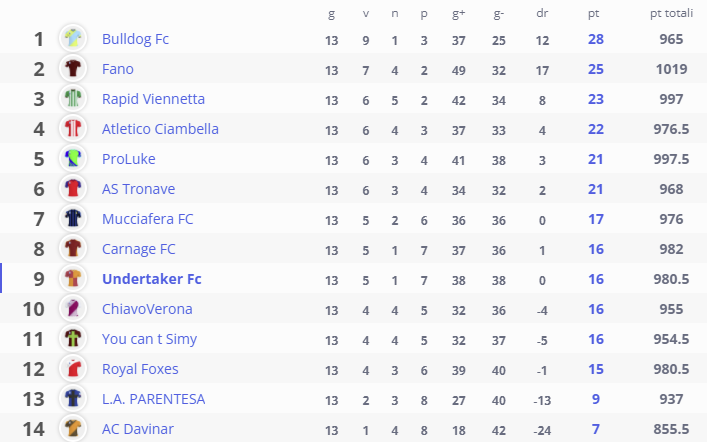Click ChiavoVerona purple and white jersey icon

click(73, 308)
